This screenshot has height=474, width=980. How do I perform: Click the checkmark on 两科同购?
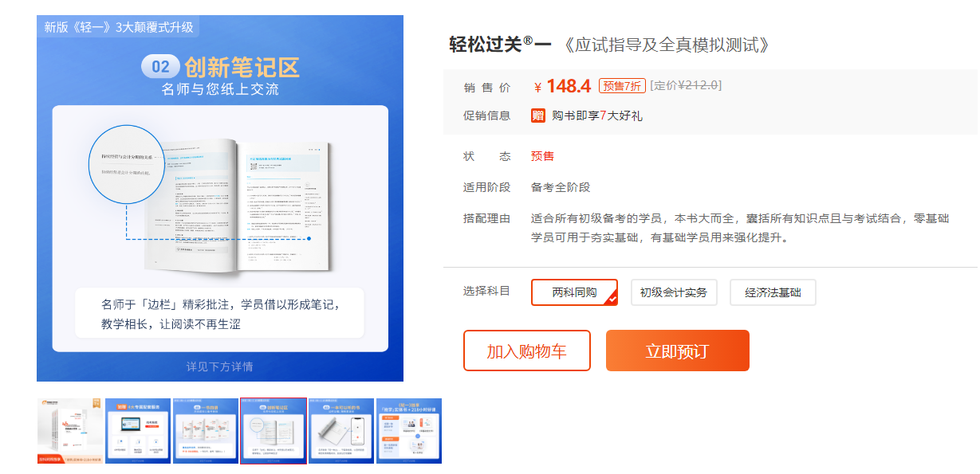coord(612,301)
